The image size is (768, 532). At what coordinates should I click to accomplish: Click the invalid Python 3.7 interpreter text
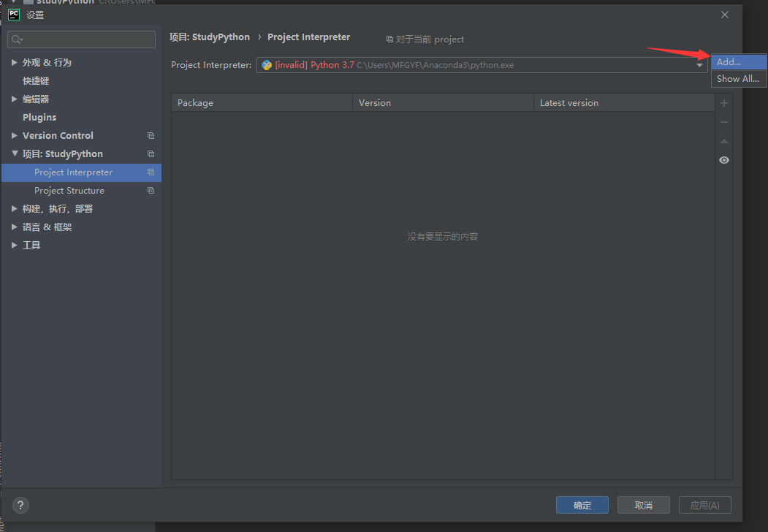tap(314, 65)
